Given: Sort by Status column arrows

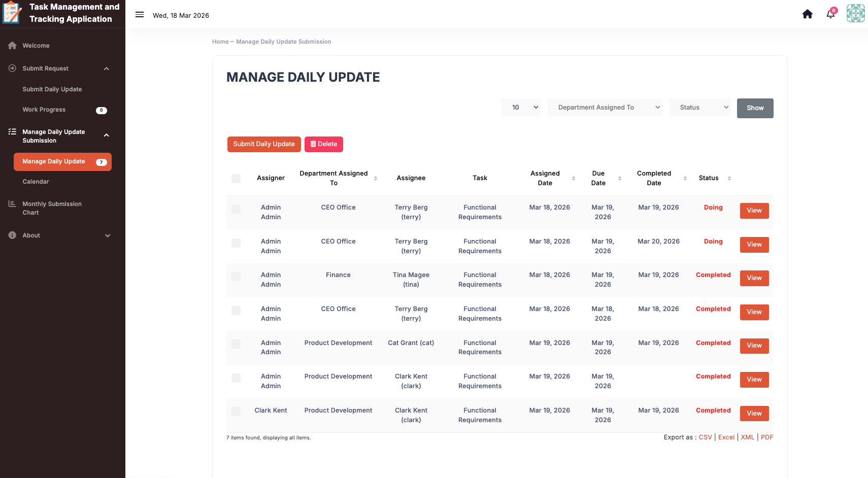Looking at the screenshot, I should pyautogui.click(x=729, y=178).
